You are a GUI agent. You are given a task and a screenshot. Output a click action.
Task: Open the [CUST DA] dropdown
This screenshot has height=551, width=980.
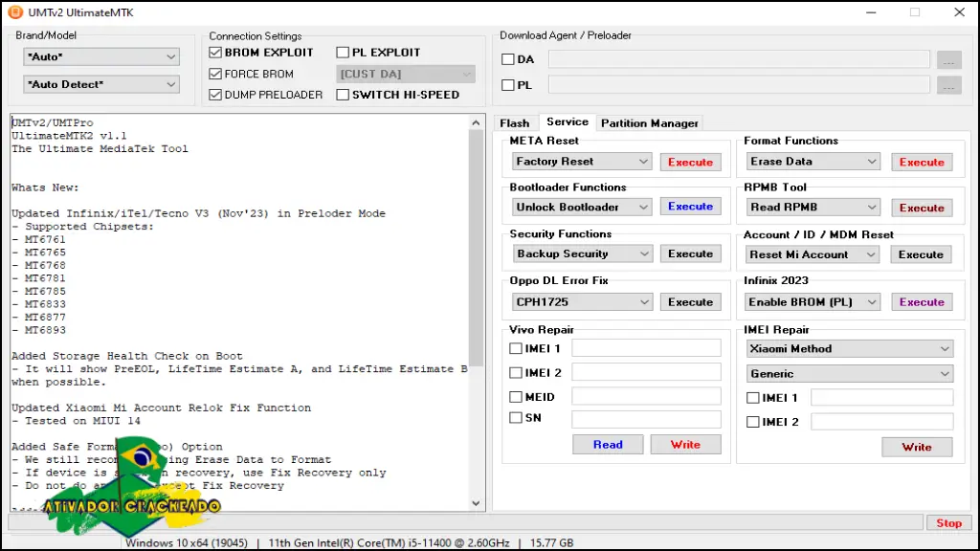pos(406,74)
